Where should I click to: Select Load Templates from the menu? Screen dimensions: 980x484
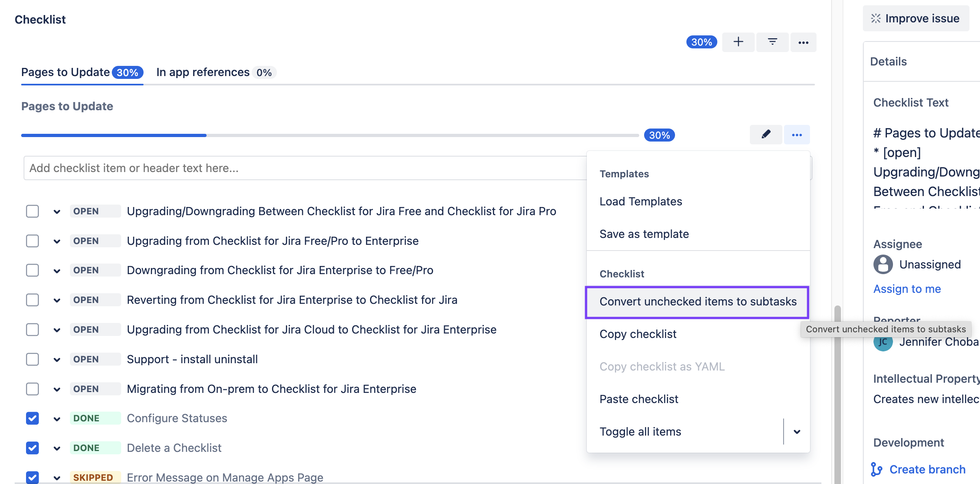640,201
